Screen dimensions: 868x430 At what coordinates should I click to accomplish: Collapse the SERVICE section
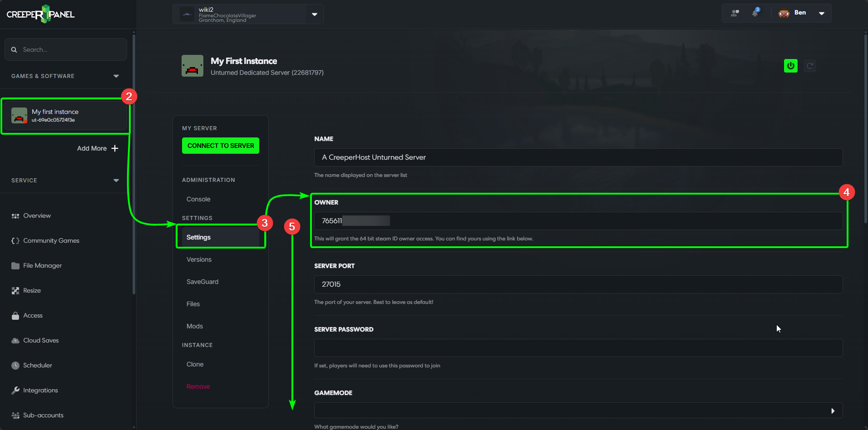tap(116, 180)
